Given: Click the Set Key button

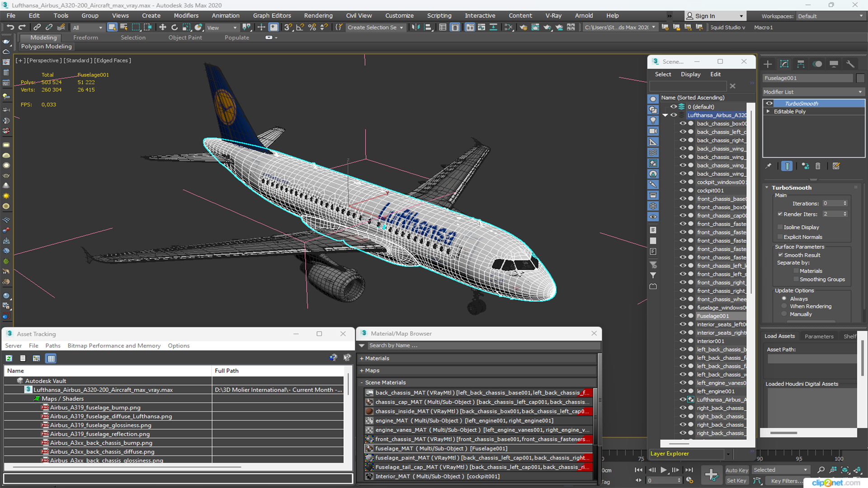Looking at the screenshot, I should pyautogui.click(x=736, y=481).
